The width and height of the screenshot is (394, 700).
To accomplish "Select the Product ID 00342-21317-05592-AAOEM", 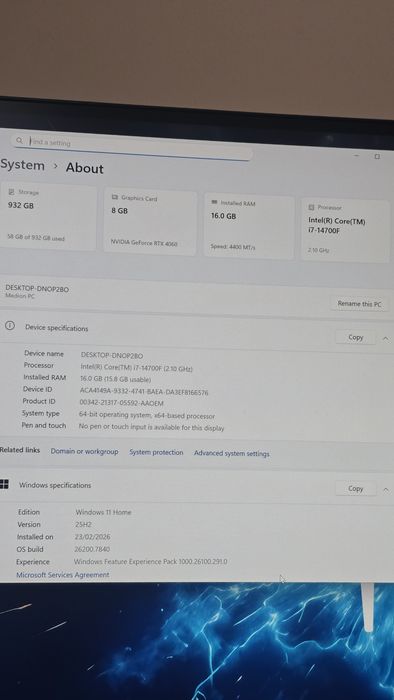I will tap(121, 403).
